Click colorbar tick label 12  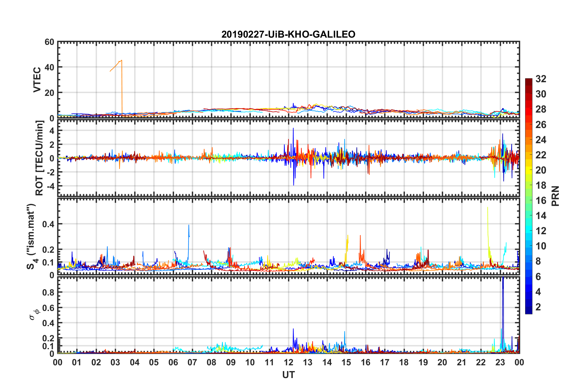click(x=541, y=231)
